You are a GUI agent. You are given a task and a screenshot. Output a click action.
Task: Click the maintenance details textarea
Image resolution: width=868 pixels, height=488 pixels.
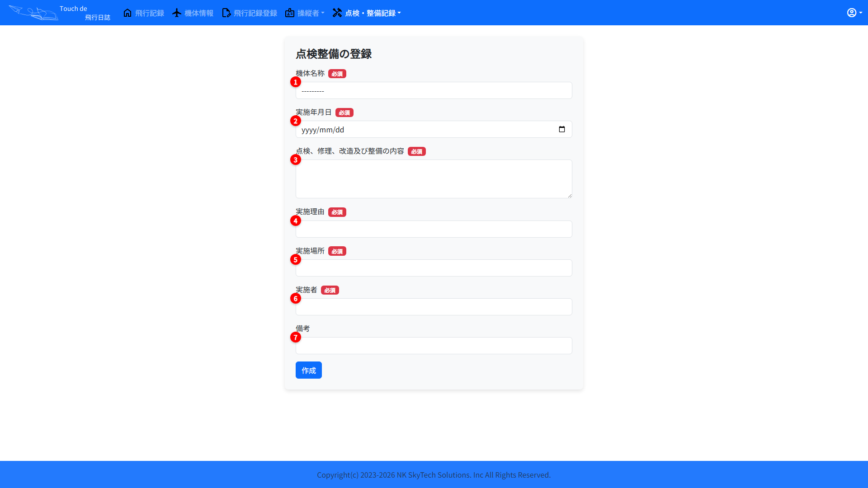click(434, 178)
